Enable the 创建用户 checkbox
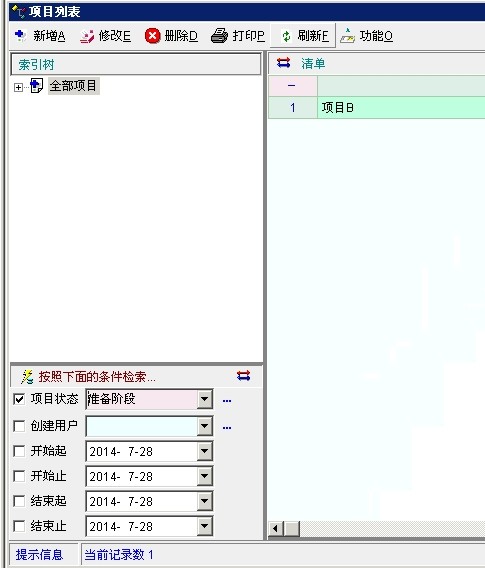The width and height of the screenshot is (485, 568). coord(19,426)
